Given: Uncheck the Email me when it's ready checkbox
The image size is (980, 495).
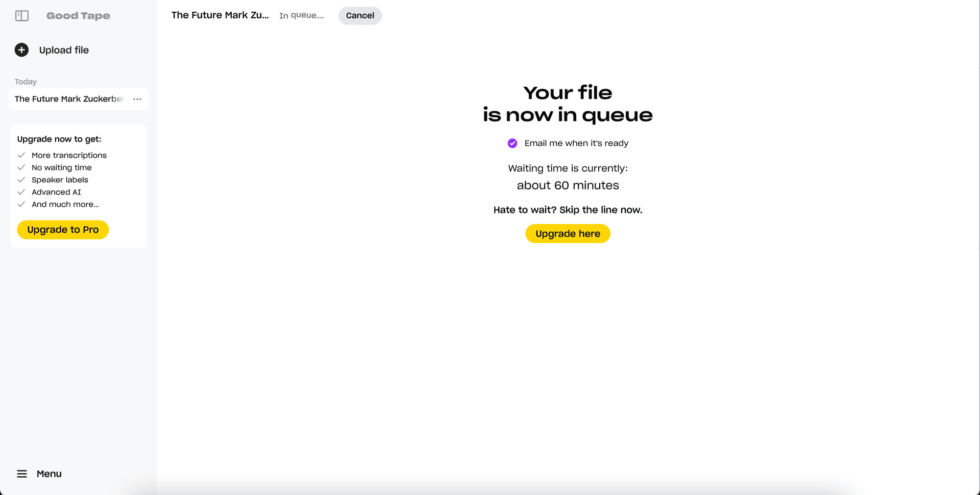Looking at the screenshot, I should (512, 144).
